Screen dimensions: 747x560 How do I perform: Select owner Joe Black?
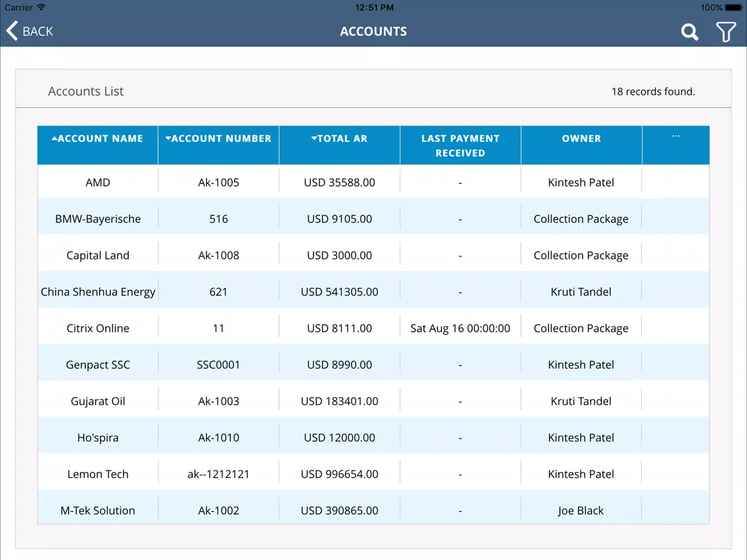coord(581,511)
